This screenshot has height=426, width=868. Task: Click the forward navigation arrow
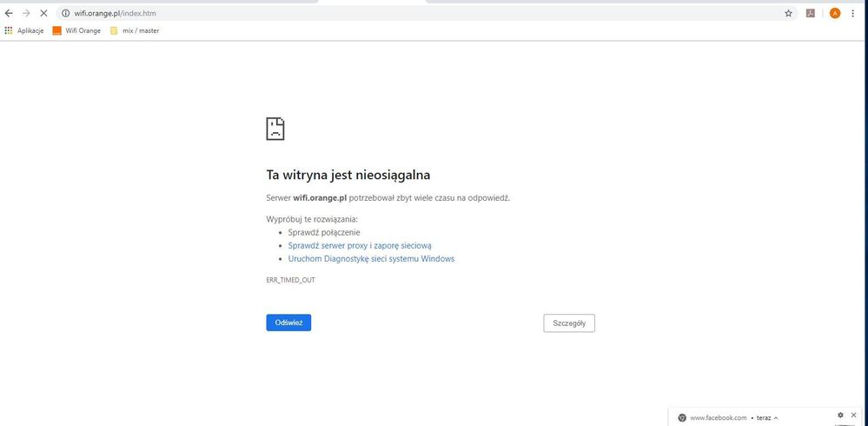click(x=26, y=14)
